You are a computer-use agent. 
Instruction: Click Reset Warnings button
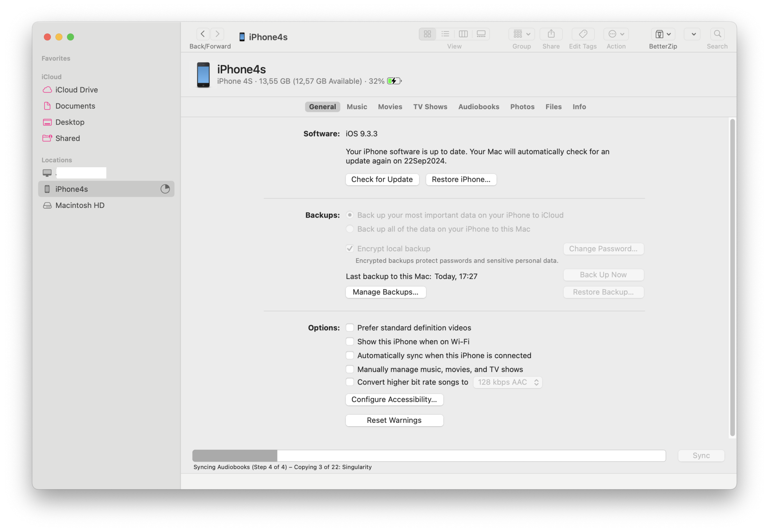point(394,420)
